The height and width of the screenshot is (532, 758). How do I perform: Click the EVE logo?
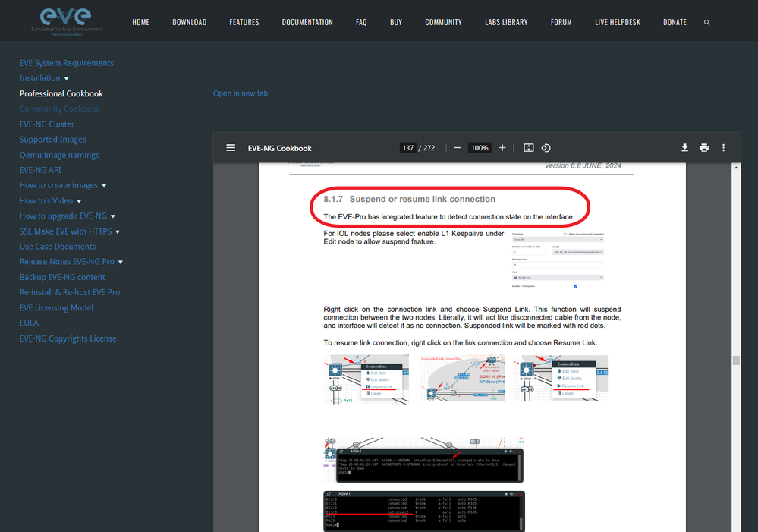[71, 21]
